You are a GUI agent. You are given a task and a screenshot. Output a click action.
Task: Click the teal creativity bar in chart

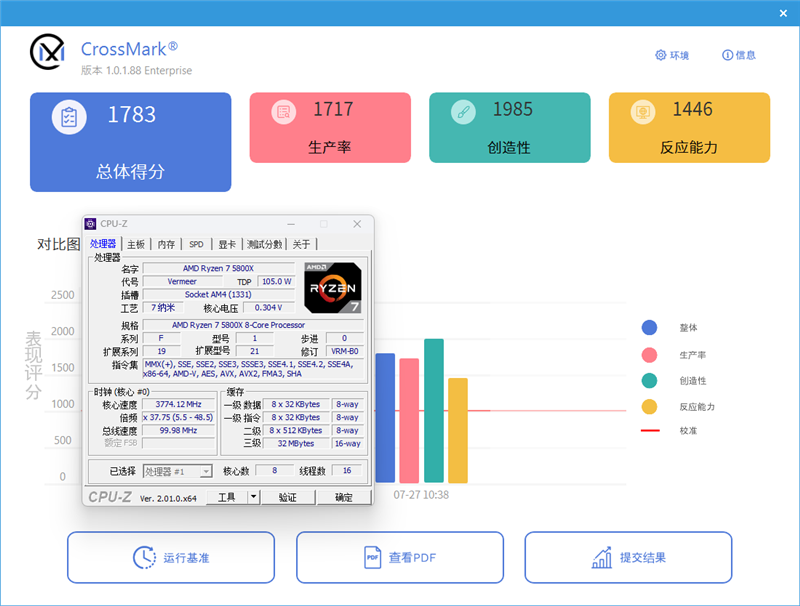[x=434, y=411]
